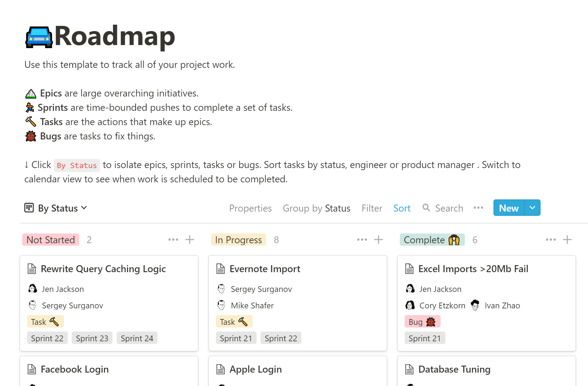The image size is (588, 386).
Task: Open Complete column three-dot menu
Action: (x=551, y=240)
